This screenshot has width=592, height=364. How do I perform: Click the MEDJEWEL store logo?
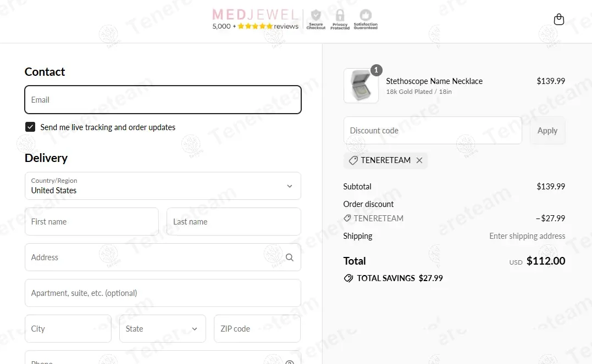256,15
